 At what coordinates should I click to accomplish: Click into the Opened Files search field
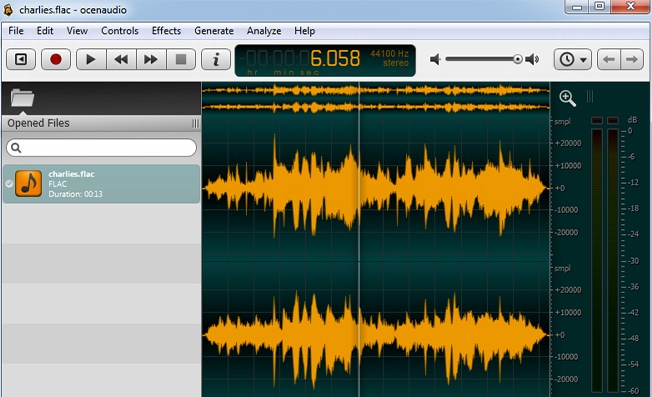coord(101,148)
